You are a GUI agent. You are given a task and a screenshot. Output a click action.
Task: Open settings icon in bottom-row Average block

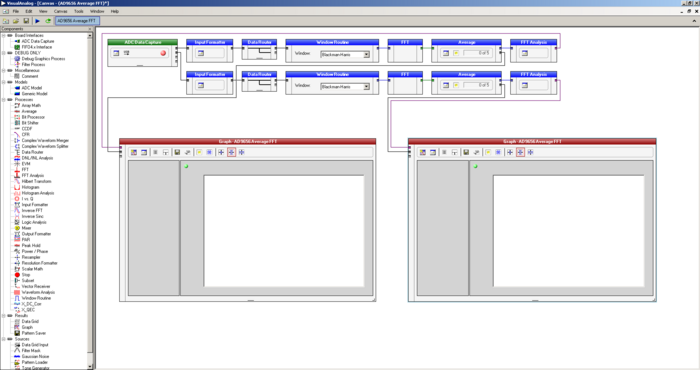tap(446, 85)
